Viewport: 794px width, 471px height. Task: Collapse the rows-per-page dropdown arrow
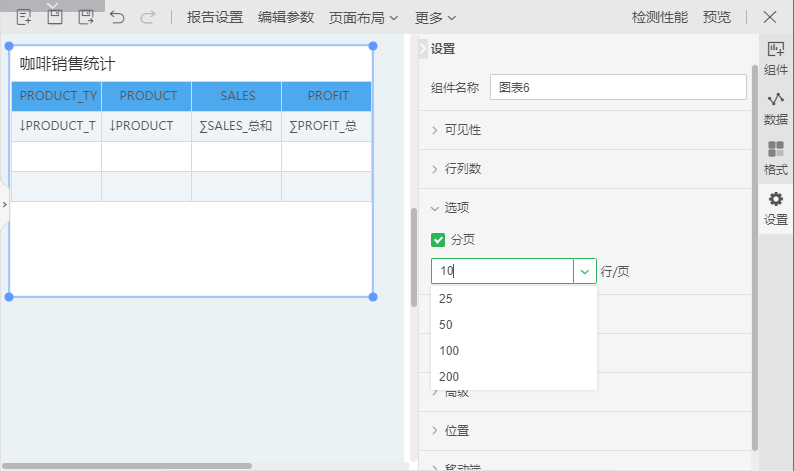click(584, 271)
